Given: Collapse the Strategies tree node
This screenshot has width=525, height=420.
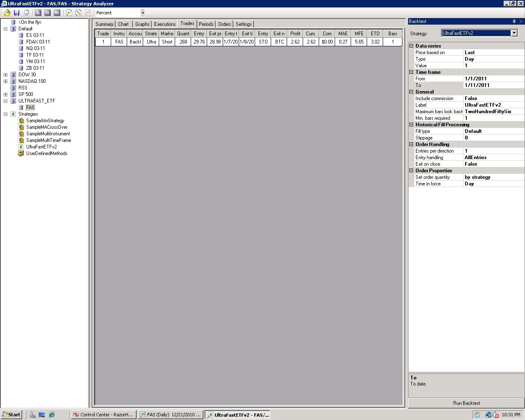Looking at the screenshot, I should point(6,114).
